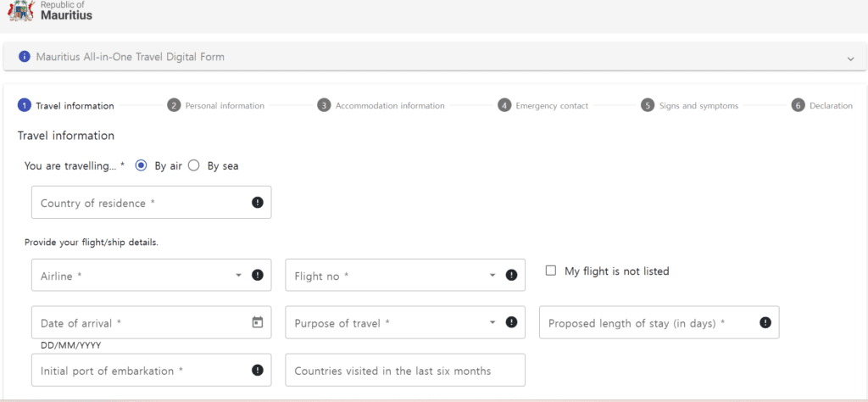The width and height of the screenshot is (868, 402).
Task: Expand the Purpose of travel dropdown
Action: click(492, 322)
